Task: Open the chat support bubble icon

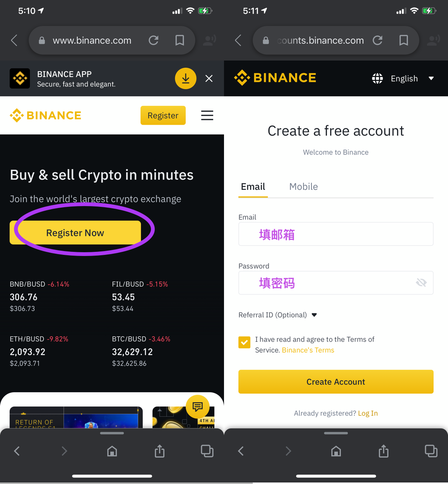Action: [198, 407]
